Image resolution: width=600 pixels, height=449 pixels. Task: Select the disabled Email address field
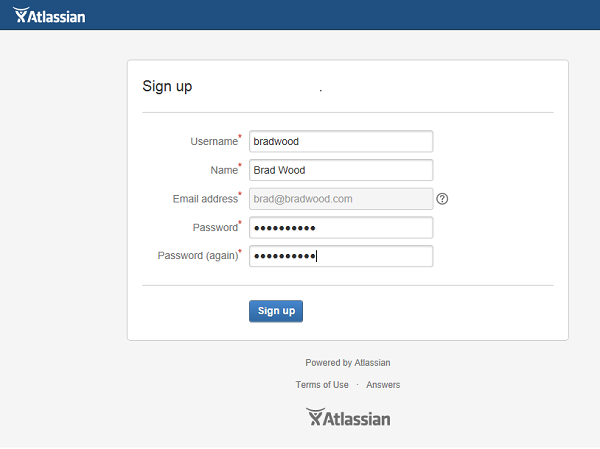340,199
